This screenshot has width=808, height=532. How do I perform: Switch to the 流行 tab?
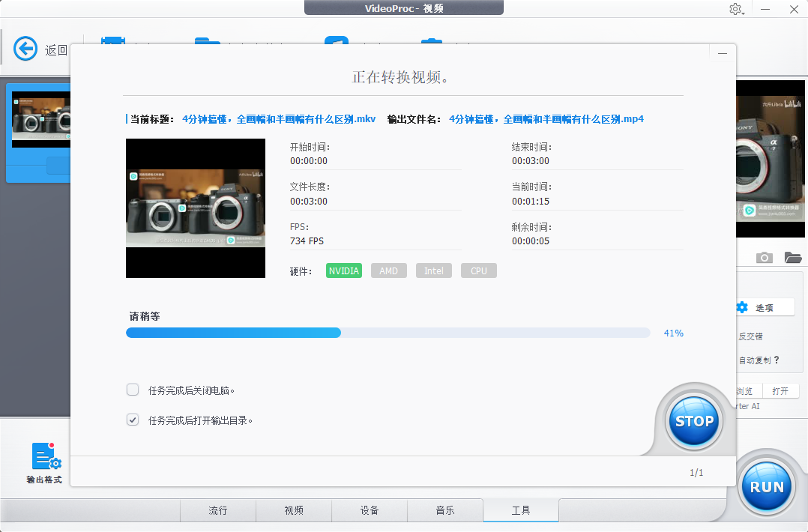point(217,510)
